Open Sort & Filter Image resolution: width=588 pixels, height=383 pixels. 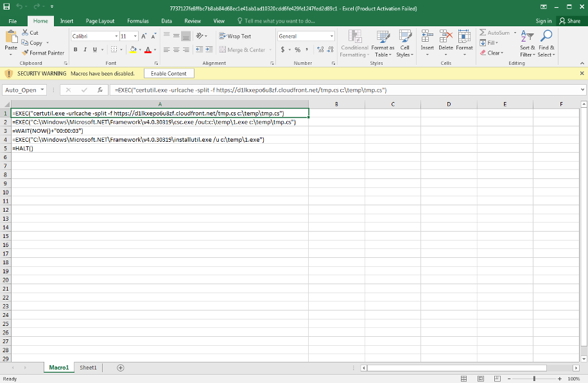(x=527, y=44)
